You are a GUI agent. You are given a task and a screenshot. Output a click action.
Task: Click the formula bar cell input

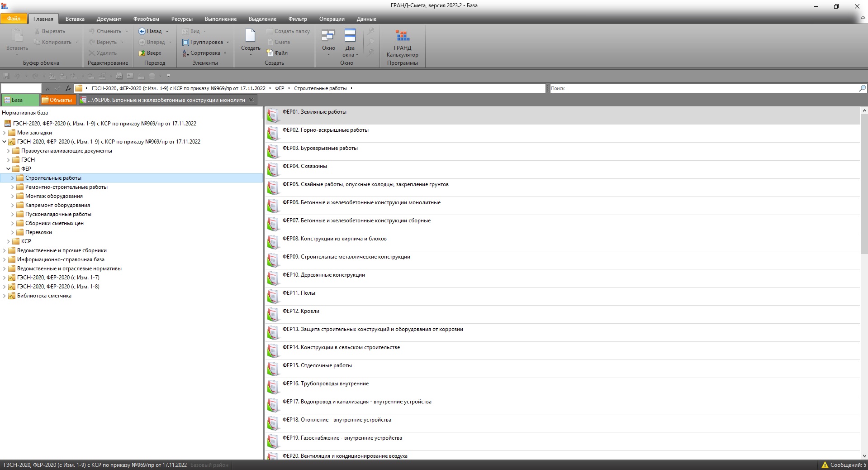coord(21,88)
